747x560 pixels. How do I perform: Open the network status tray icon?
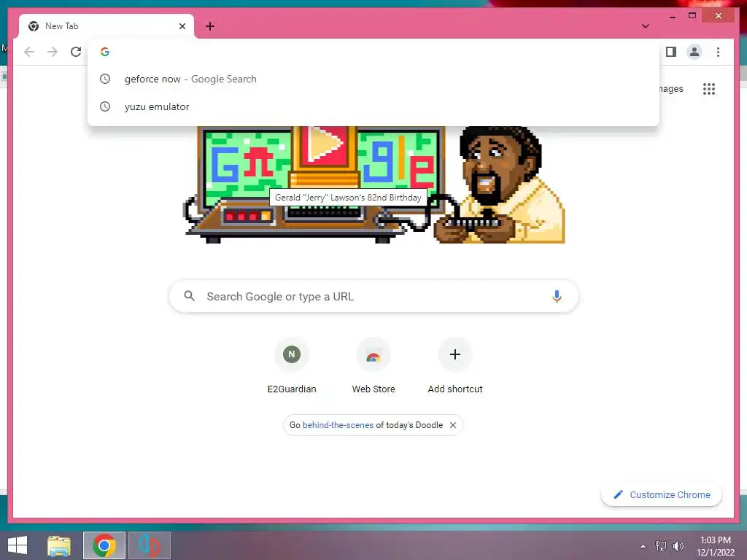pos(661,546)
